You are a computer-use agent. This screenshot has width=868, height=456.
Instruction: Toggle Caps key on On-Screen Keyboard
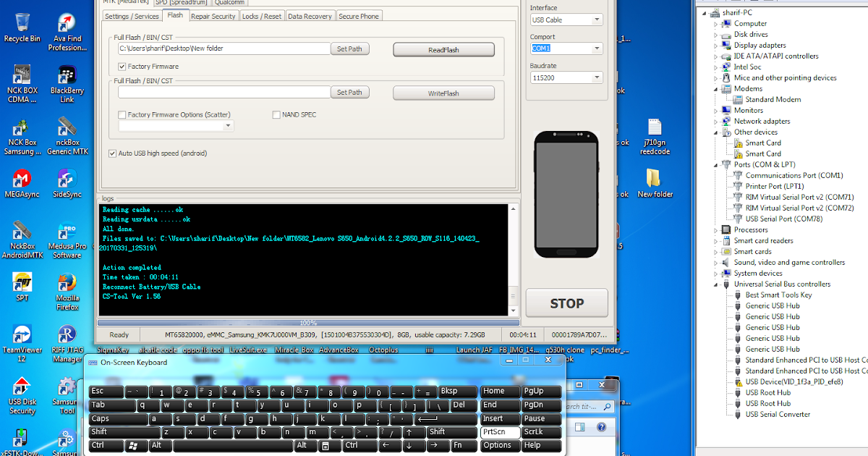tap(119, 418)
